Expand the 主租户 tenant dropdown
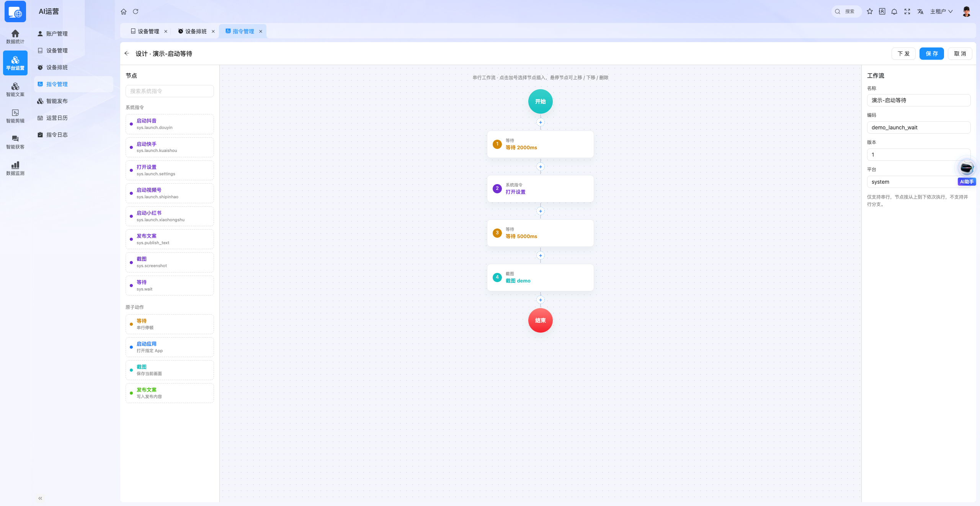980x506 pixels. [941, 11]
